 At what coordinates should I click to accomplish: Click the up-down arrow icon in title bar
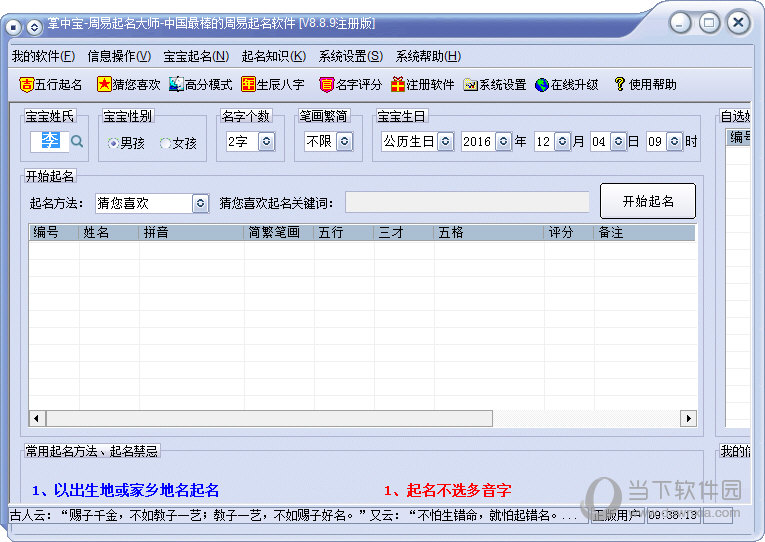[34, 26]
